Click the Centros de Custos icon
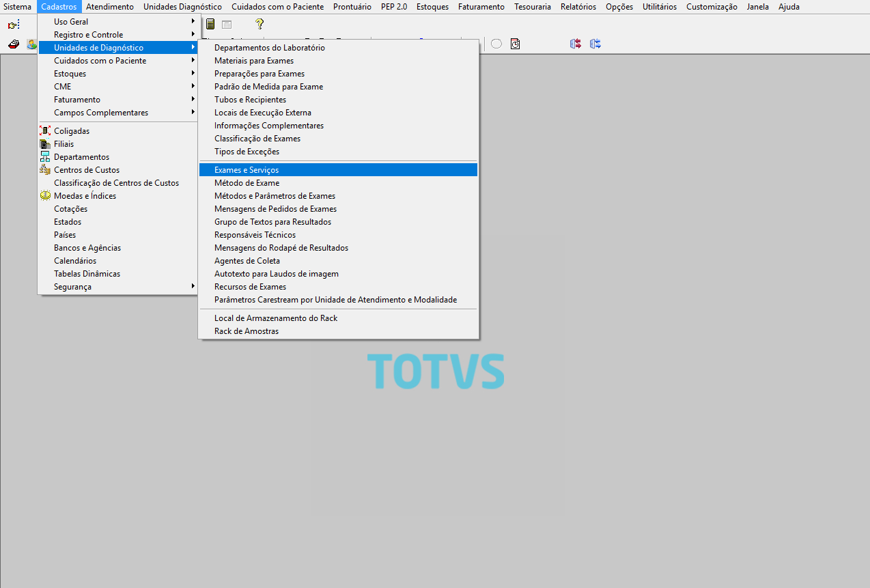 point(45,170)
